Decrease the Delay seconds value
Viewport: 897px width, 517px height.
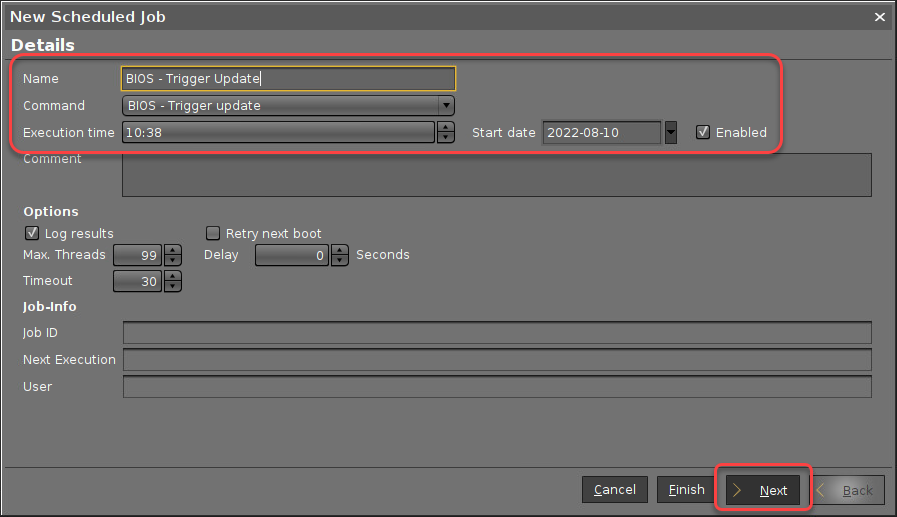point(339,260)
